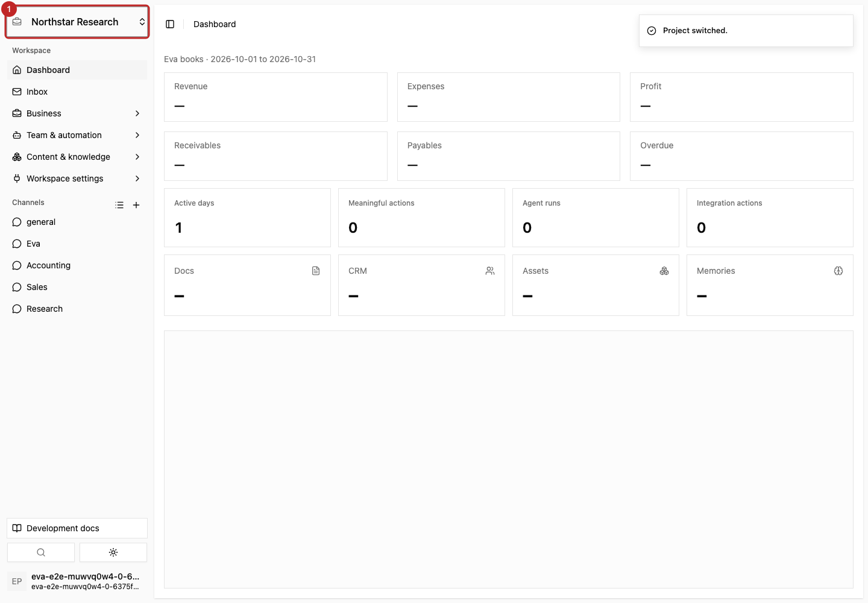
Task: Click the search magnifier button
Action: [41, 552]
